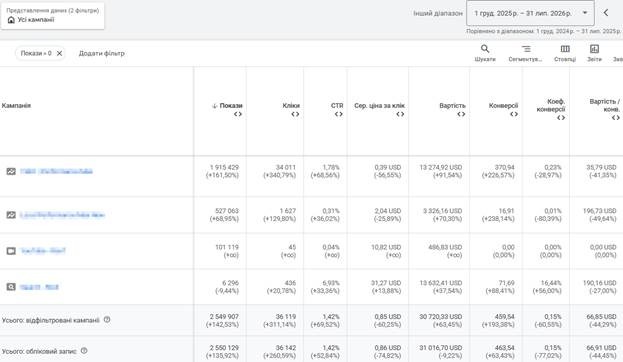
Task: Expand the CTR comparison columns arrows
Action: coord(339,114)
